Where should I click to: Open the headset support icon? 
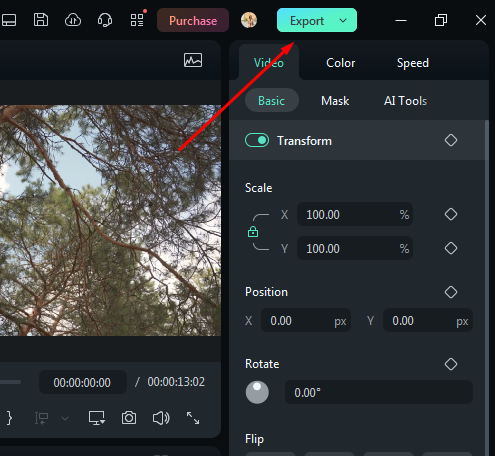pos(105,20)
